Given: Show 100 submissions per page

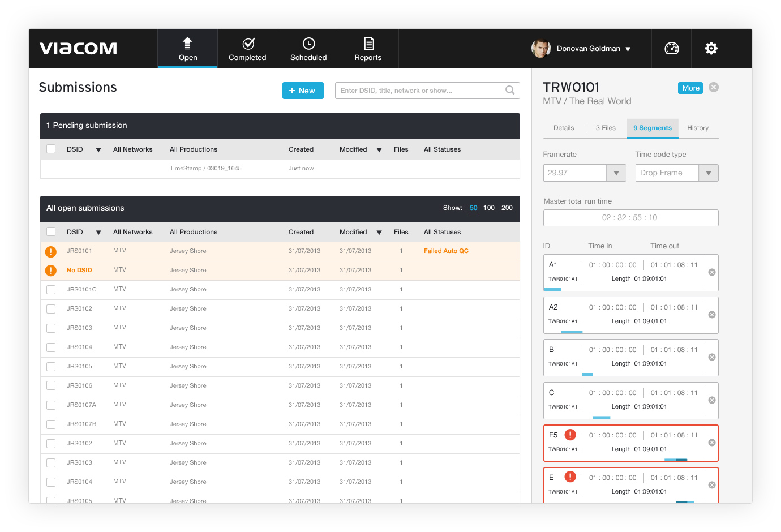Looking at the screenshot, I should click(x=489, y=208).
